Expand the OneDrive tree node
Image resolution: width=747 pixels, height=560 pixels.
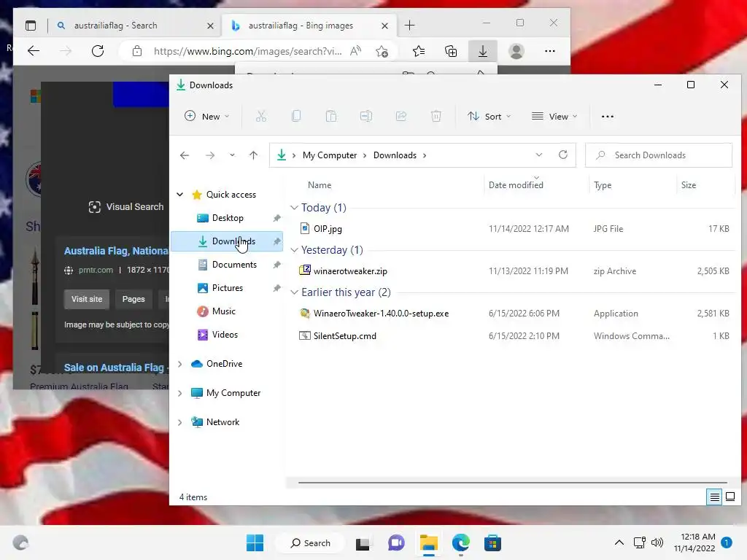[x=180, y=364]
